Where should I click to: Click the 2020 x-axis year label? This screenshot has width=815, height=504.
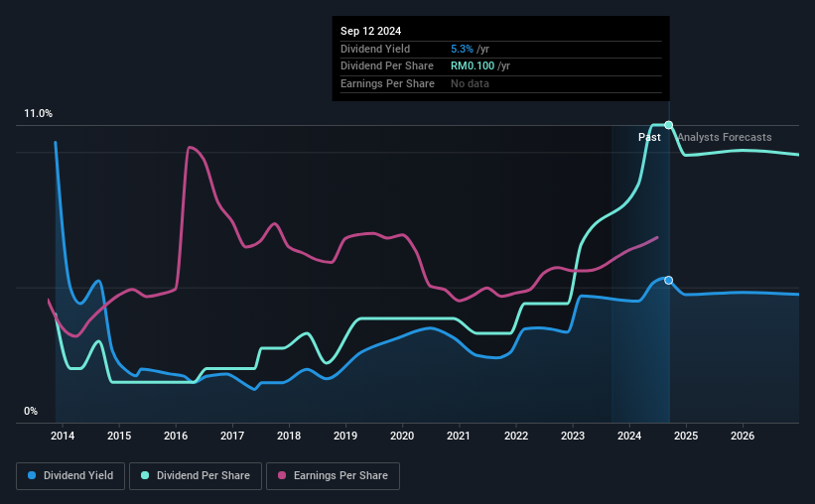[402, 436]
